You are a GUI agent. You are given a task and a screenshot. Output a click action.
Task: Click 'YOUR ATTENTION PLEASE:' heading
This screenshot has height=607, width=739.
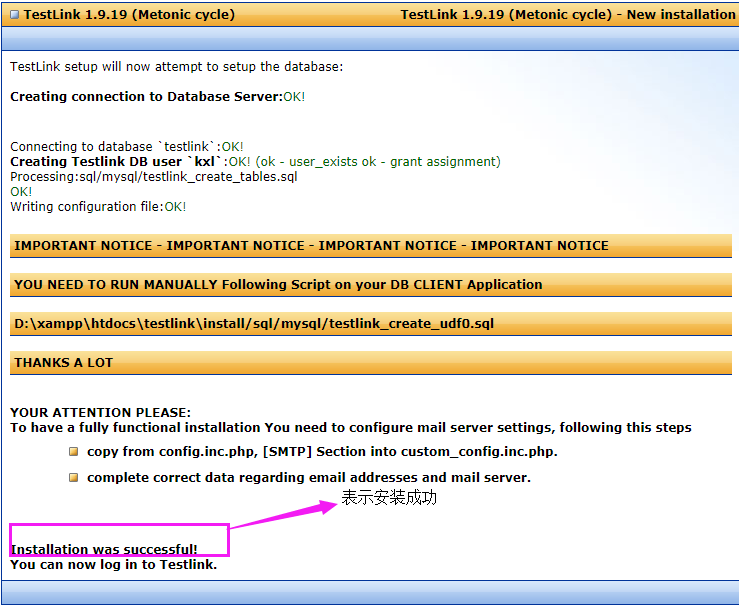(100, 413)
